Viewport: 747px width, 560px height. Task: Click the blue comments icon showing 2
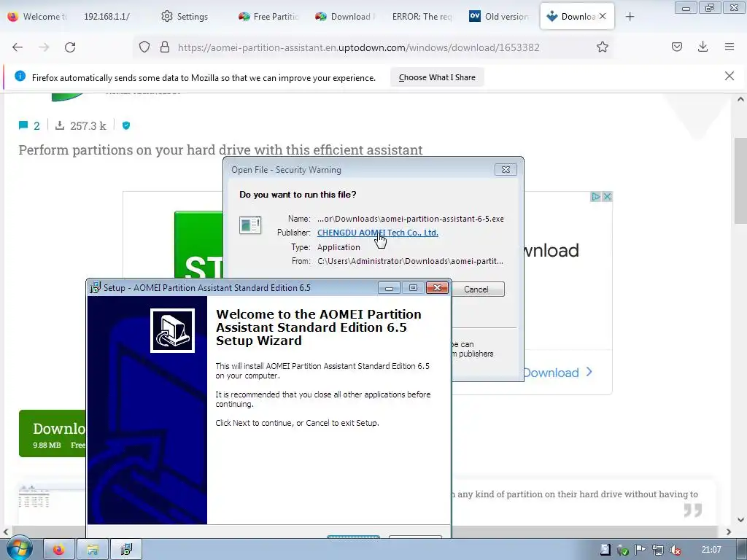23,125
